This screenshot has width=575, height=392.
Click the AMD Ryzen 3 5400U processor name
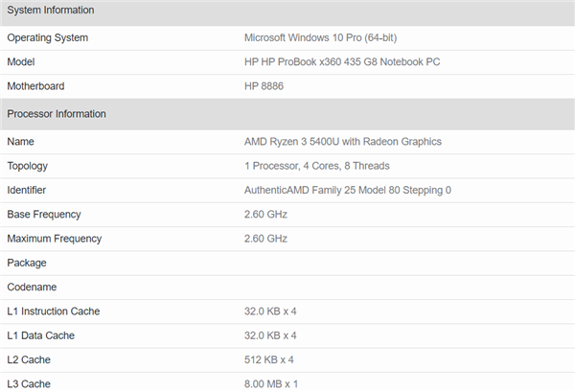(x=343, y=142)
